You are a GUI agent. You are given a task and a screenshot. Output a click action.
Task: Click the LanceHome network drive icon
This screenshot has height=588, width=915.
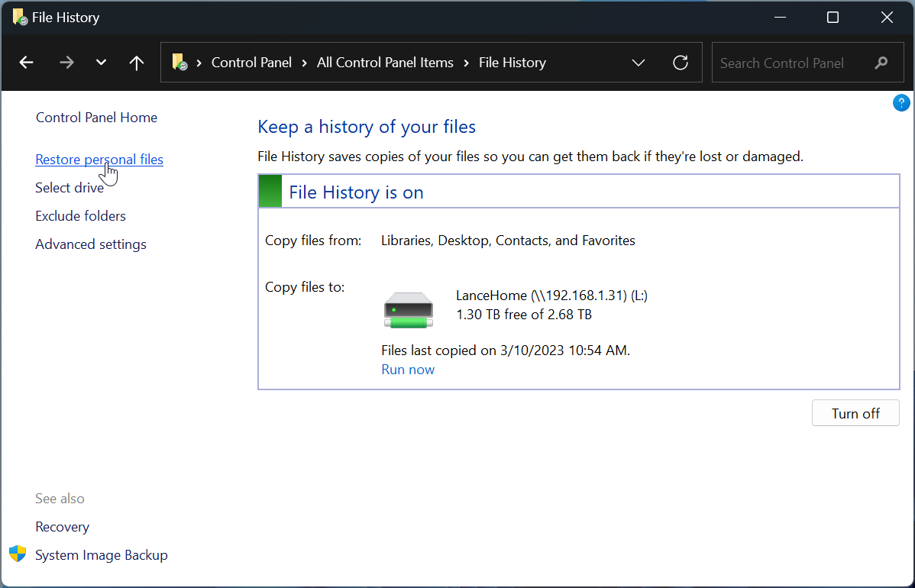(408, 309)
